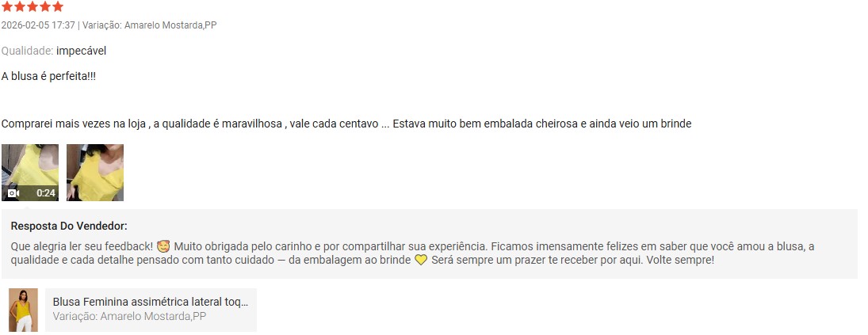Click the review line starting "Comprarei mais vezes"
Screen dimensions: 868x335
(x=346, y=124)
